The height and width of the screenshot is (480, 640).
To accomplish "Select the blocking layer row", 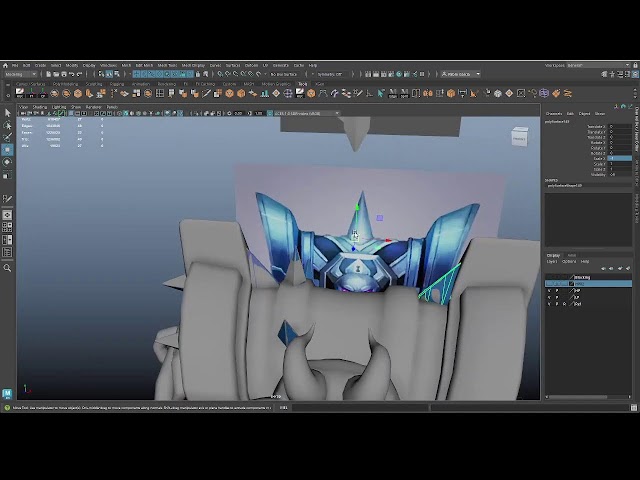I will click(x=589, y=277).
